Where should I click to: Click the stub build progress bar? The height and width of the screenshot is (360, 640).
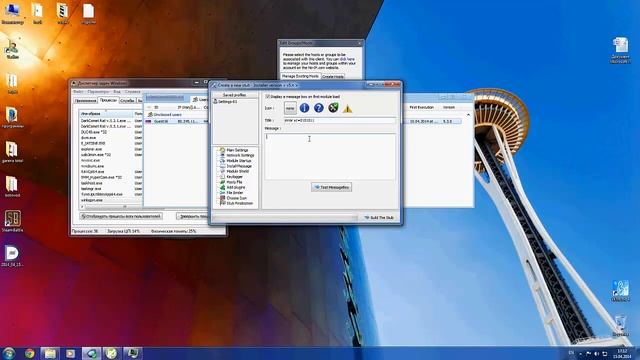285,218
